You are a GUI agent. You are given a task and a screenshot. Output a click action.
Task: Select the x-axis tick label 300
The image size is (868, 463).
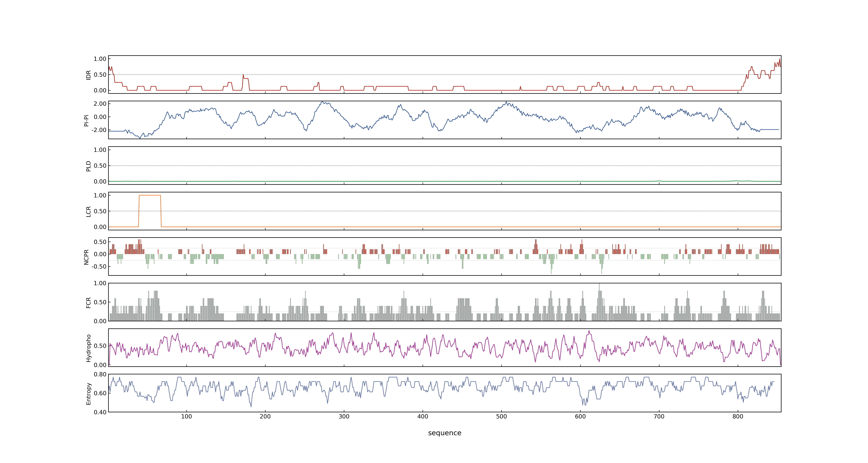[344, 416]
